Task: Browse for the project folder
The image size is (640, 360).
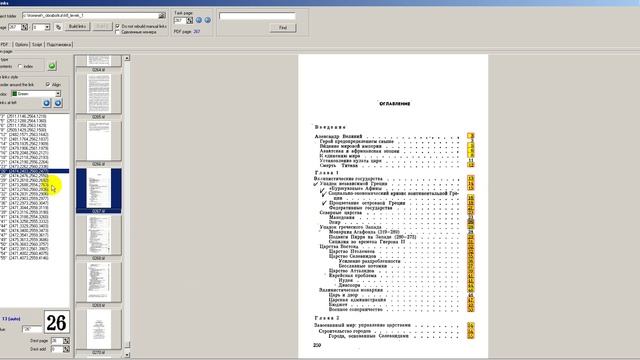Action: pyautogui.click(x=162, y=16)
